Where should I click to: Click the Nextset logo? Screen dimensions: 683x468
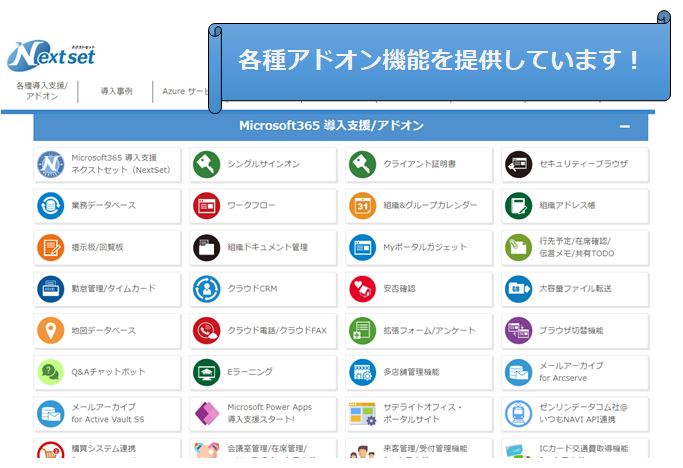51,56
